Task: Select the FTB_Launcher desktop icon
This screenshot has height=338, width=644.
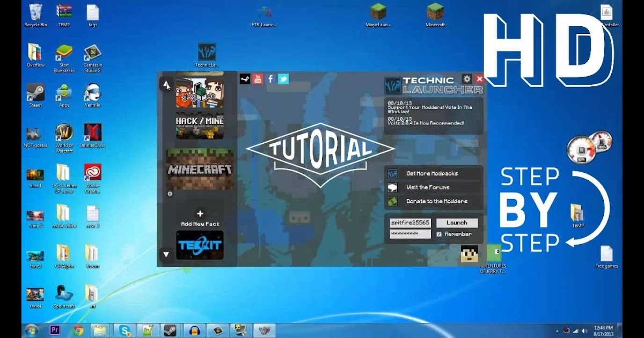Action: click(x=264, y=16)
